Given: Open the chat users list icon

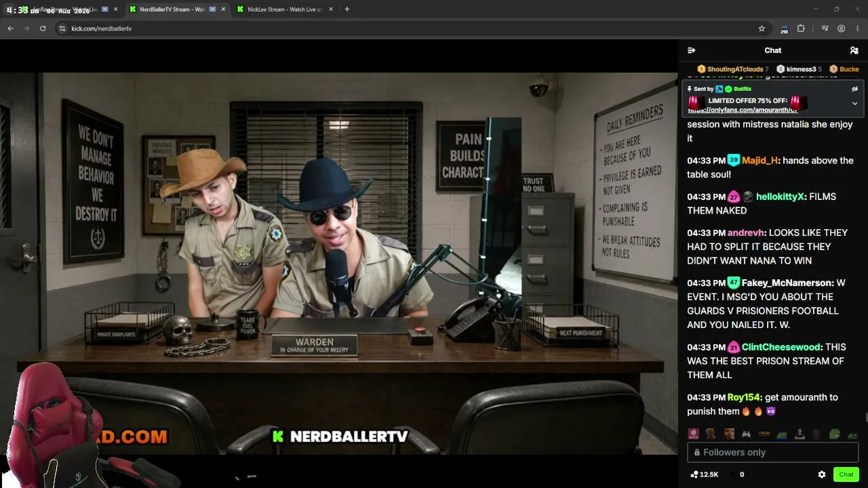Looking at the screenshot, I should coord(854,50).
